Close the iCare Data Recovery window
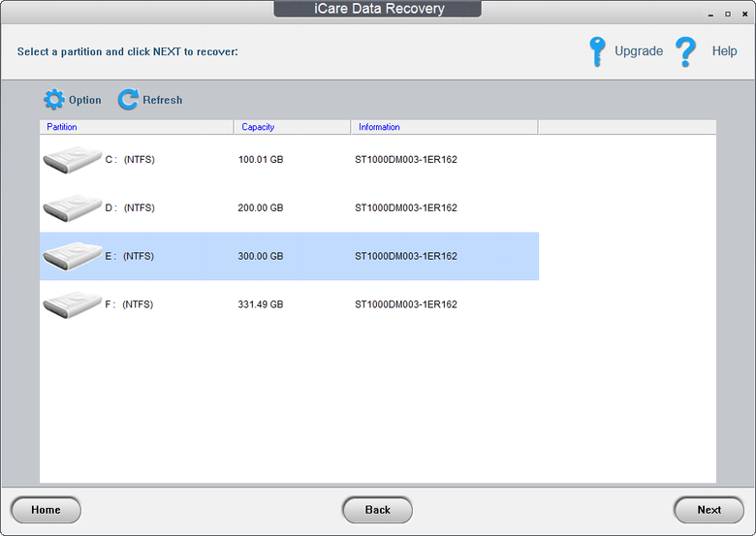This screenshot has height=536, width=756. (x=744, y=14)
